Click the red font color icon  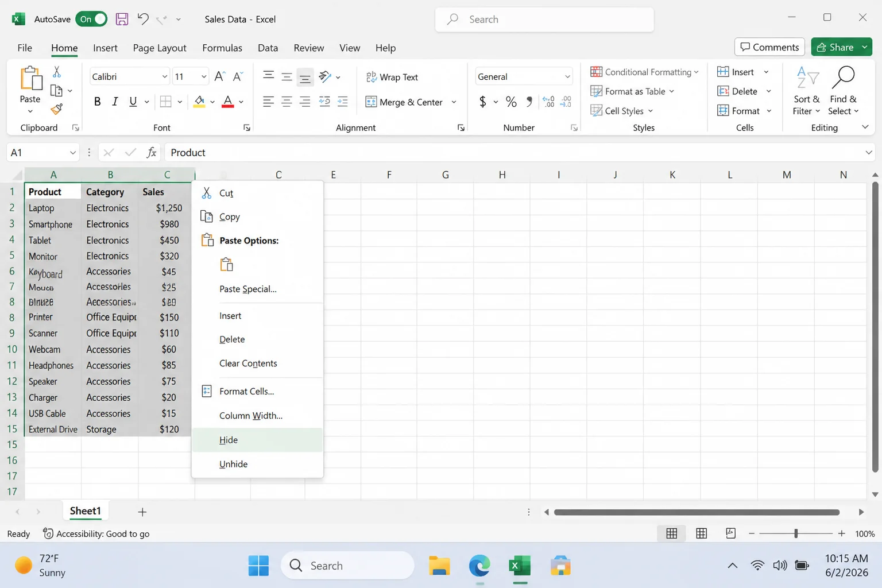[x=228, y=102]
